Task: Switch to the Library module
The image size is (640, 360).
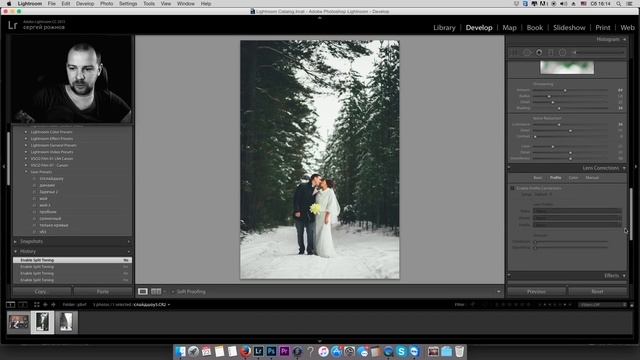Action: [x=444, y=27]
